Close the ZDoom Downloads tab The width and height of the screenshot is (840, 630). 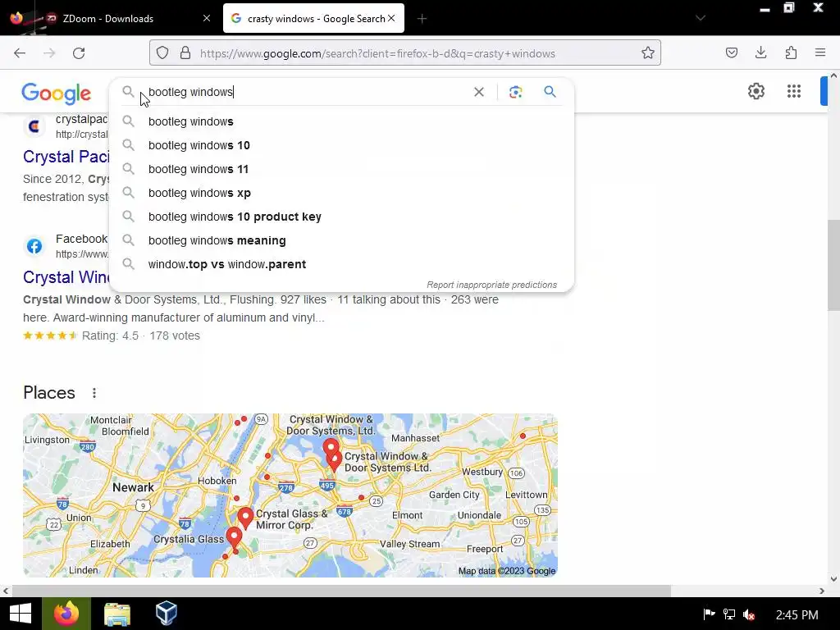[207, 18]
